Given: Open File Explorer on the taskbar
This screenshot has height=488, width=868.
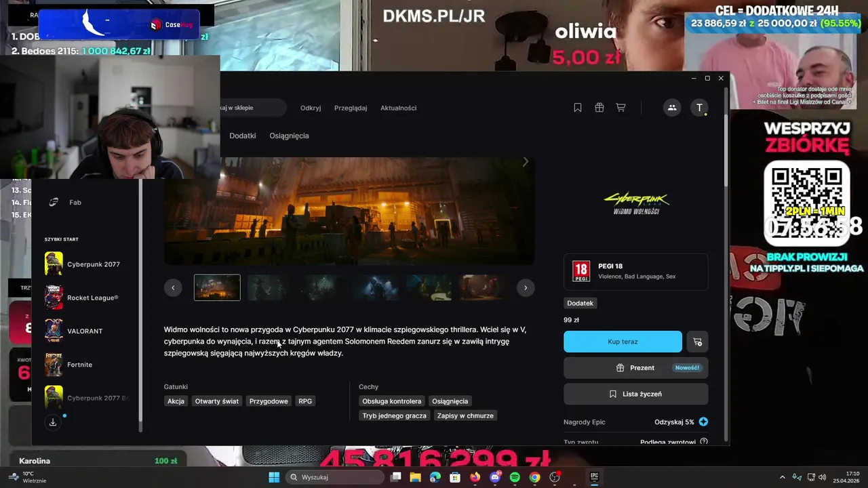Looking at the screenshot, I should (415, 477).
